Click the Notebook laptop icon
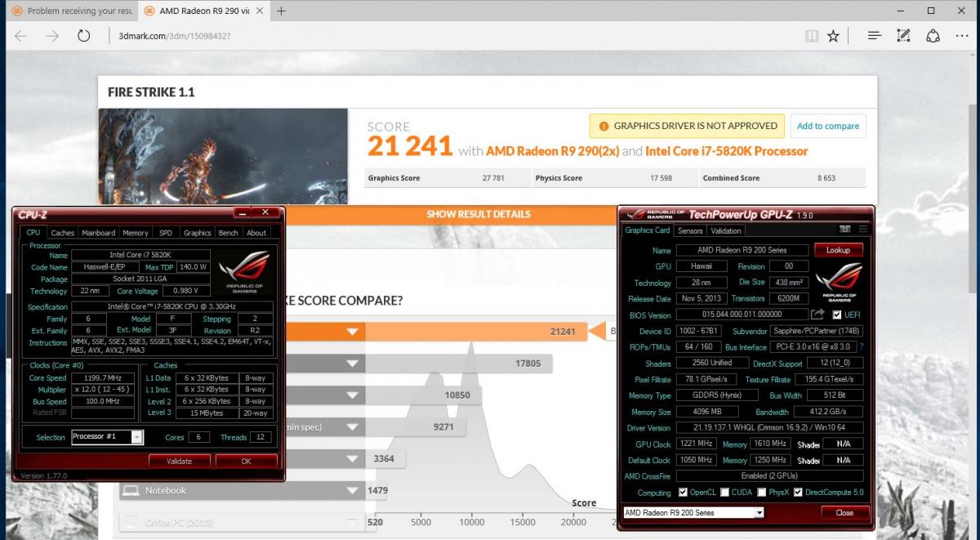 coord(129,491)
